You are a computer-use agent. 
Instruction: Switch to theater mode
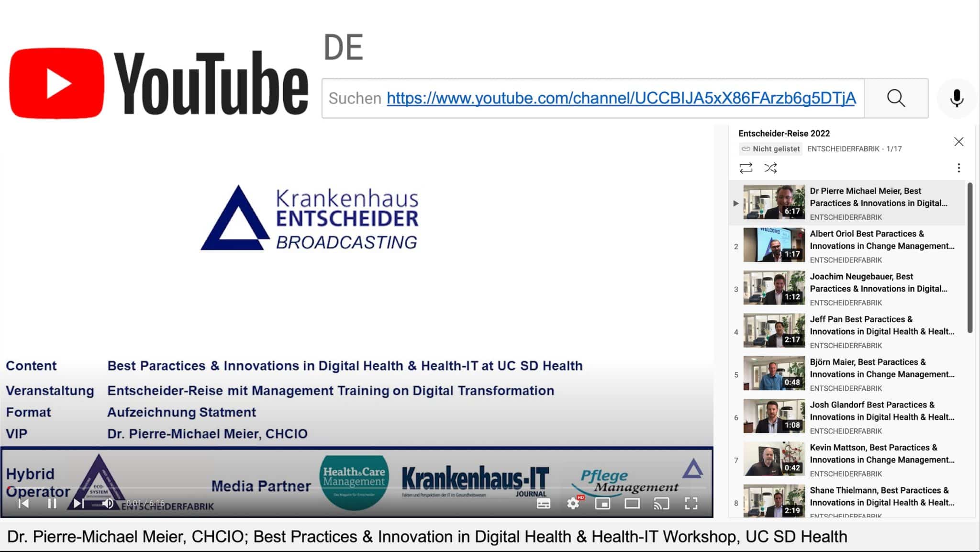click(x=632, y=503)
